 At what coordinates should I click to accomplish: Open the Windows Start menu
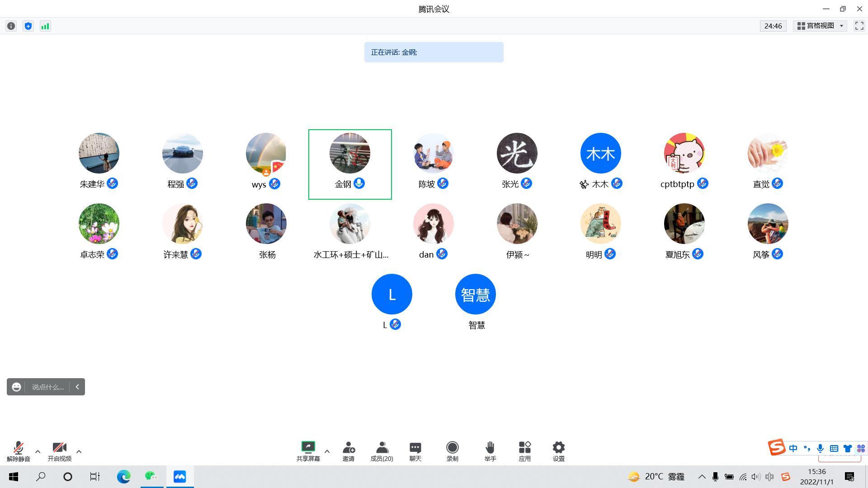click(14, 477)
